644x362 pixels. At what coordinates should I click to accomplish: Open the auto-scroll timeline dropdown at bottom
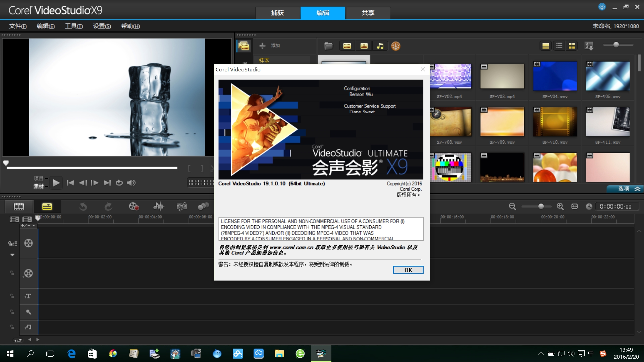pyautogui.click(x=18, y=340)
